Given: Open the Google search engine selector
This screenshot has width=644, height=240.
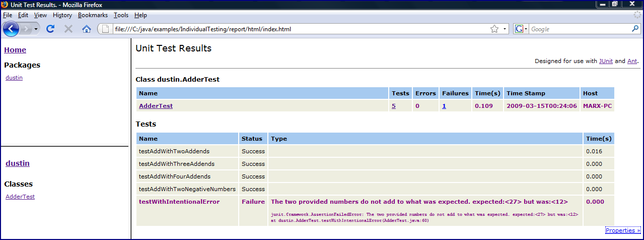Looking at the screenshot, I should [521, 29].
